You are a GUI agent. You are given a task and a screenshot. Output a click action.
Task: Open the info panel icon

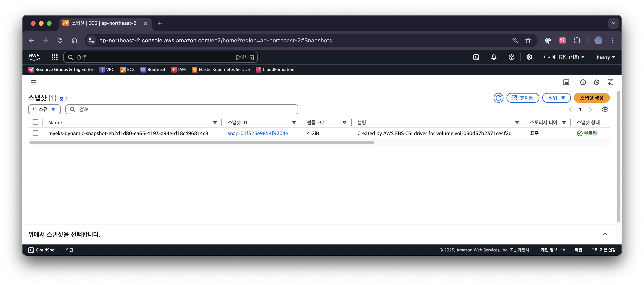(583, 82)
